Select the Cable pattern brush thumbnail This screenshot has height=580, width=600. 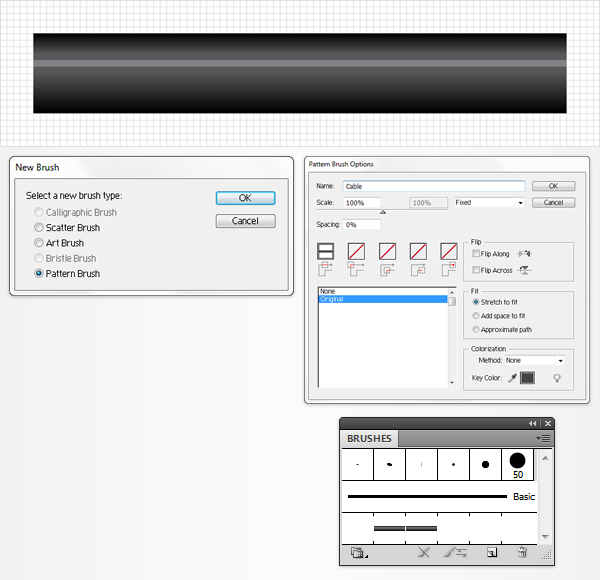[405, 528]
